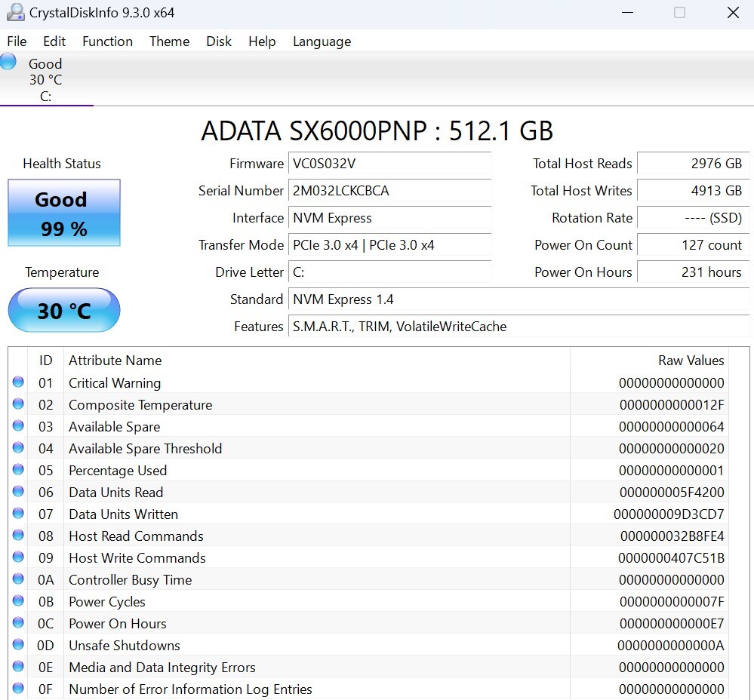Click the status icon beside Percentage Used
The width and height of the screenshot is (754, 700).
point(18,470)
